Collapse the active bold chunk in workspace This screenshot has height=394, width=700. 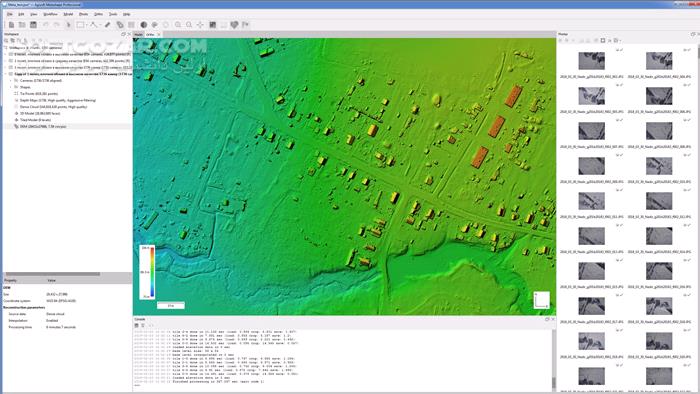pos(6,74)
